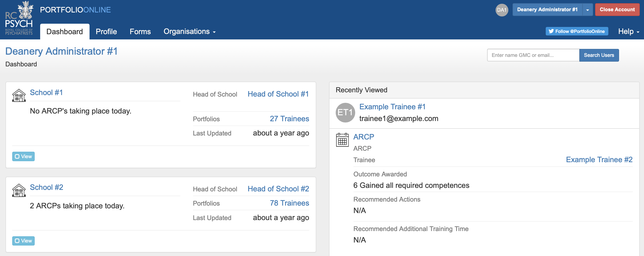Expand the Help menu

tap(628, 31)
